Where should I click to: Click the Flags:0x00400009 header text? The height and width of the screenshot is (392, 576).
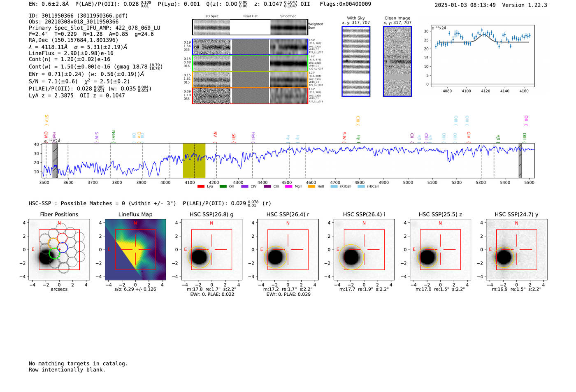(346, 4)
